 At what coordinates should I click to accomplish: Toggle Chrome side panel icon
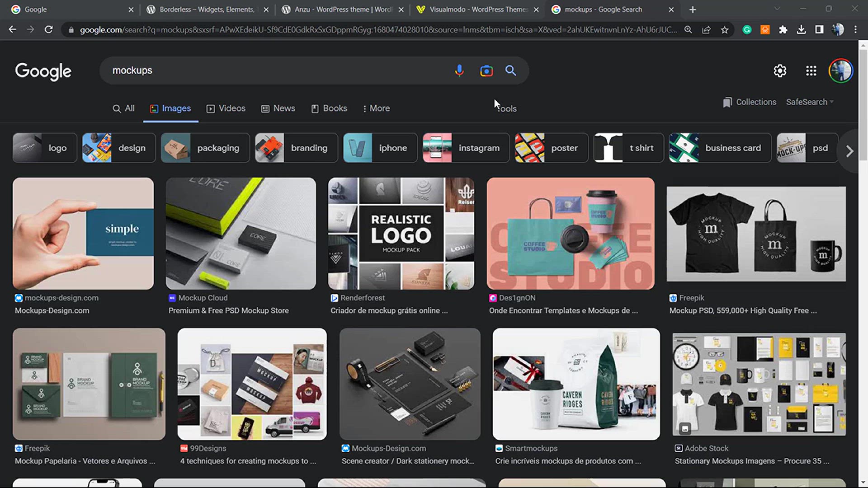tap(819, 30)
